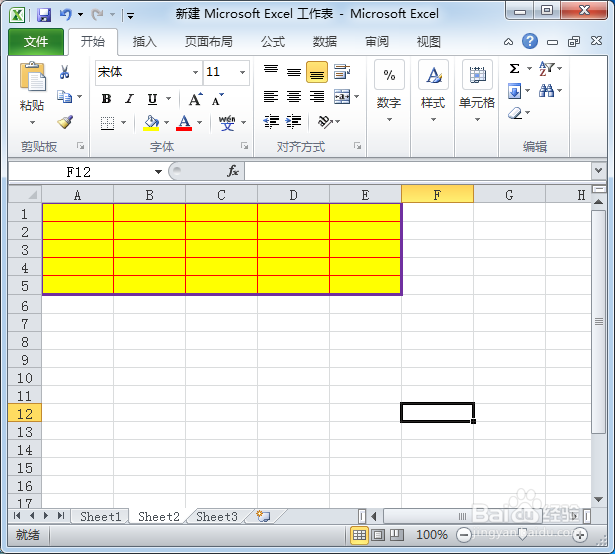This screenshot has height=554, width=615.
Task: Toggle bottom vertical alignment
Action: pos(317,72)
